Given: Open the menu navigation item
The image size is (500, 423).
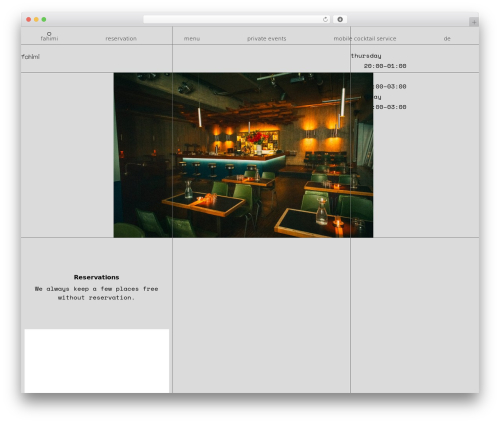Looking at the screenshot, I should (x=192, y=39).
